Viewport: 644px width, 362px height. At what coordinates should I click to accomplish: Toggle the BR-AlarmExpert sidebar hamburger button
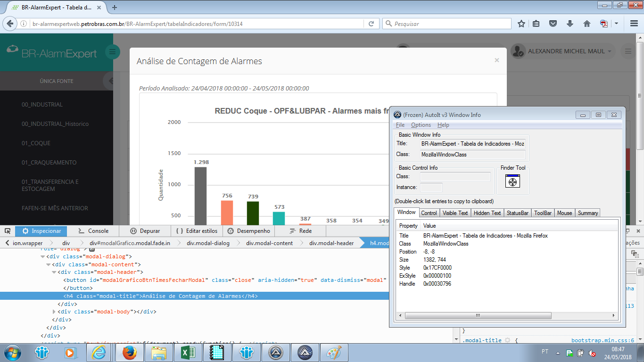(x=112, y=52)
